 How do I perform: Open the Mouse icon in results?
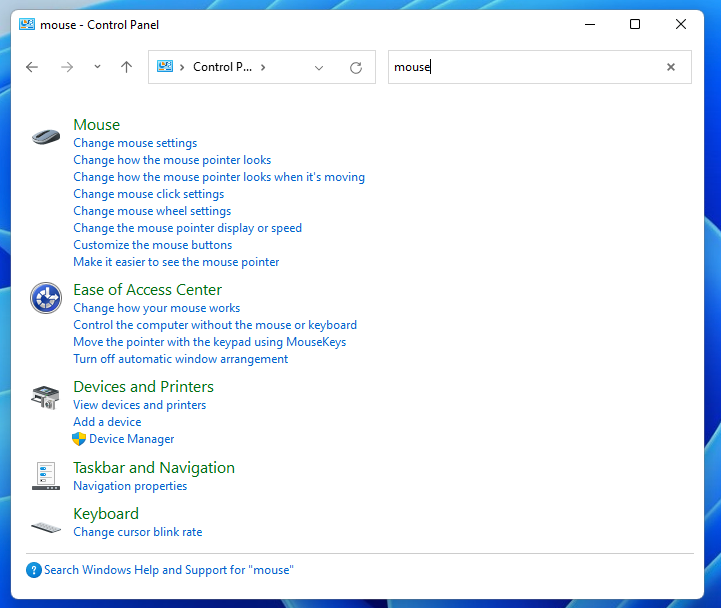click(x=46, y=137)
